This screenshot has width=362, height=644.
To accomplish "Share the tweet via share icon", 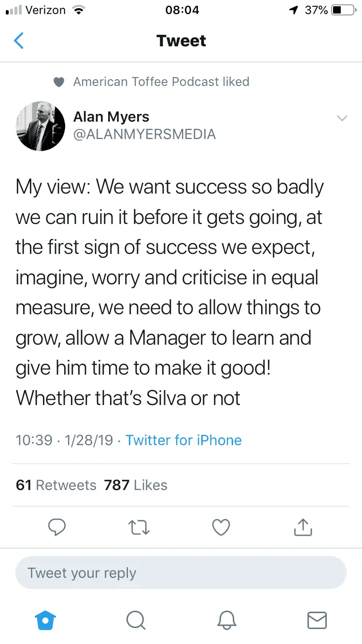I will [303, 527].
